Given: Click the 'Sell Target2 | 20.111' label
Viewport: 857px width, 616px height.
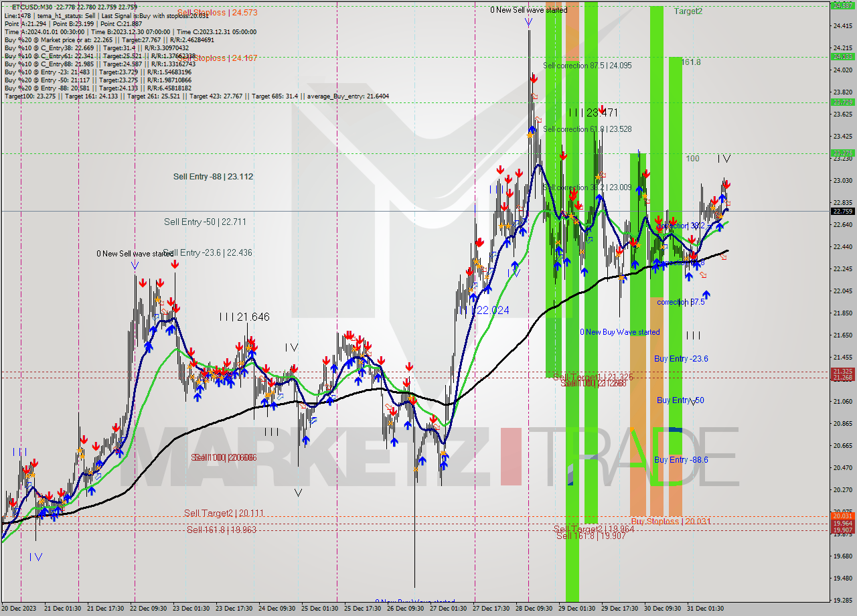Looking at the screenshot, I should (x=224, y=513).
